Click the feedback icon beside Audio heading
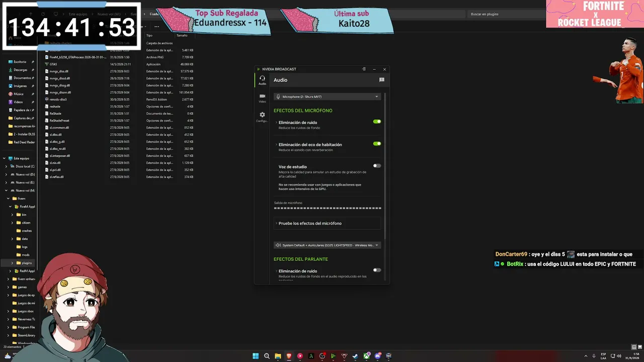This screenshot has height=362, width=644. click(x=381, y=80)
